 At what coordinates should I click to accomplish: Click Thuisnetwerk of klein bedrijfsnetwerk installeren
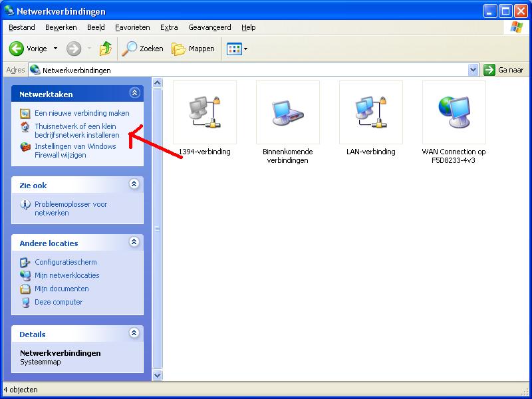[77, 130]
